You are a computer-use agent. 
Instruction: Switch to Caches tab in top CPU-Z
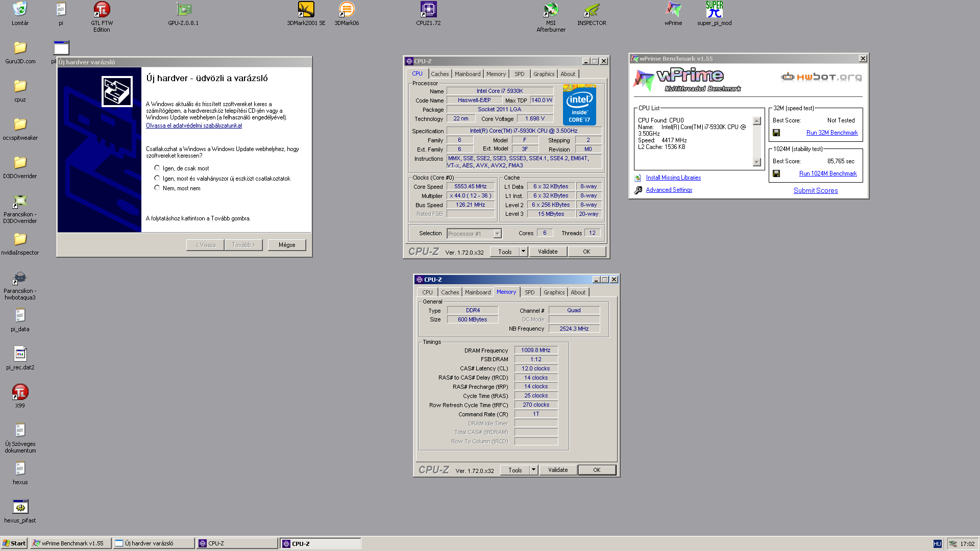(439, 74)
